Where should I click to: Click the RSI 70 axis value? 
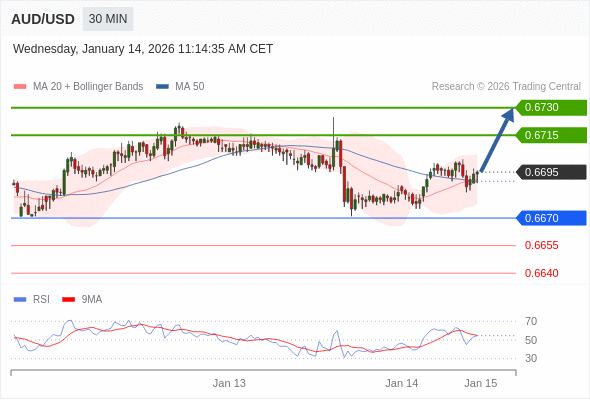(x=531, y=321)
